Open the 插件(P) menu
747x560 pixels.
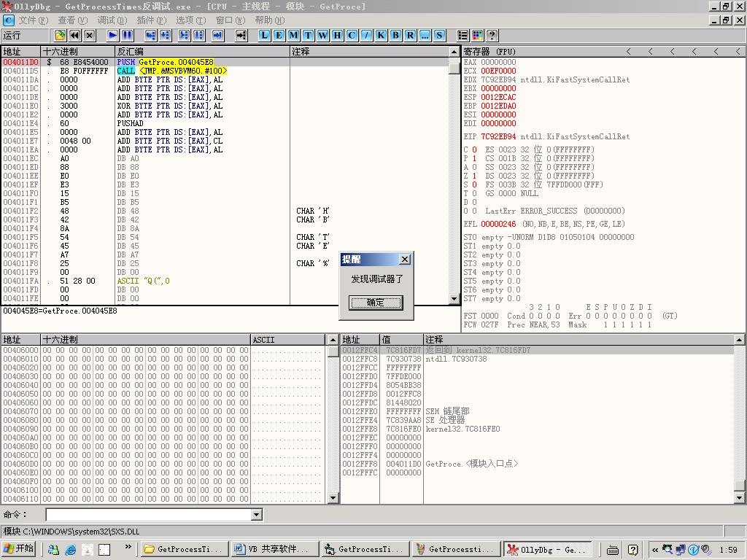point(152,20)
